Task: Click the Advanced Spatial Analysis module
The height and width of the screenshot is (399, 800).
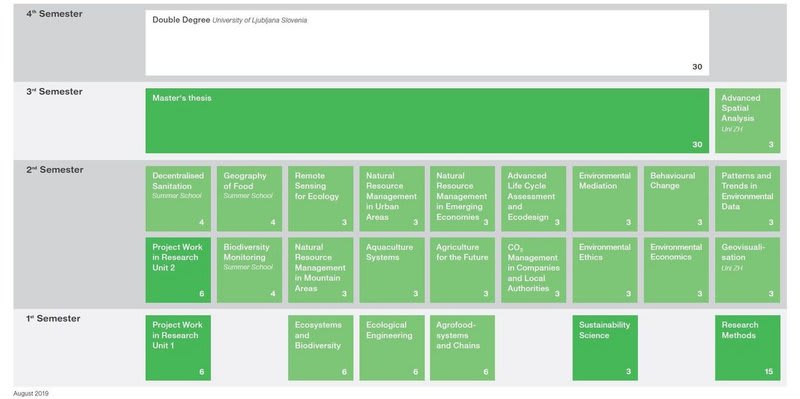Action: pyautogui.click(x=747, y=121)
